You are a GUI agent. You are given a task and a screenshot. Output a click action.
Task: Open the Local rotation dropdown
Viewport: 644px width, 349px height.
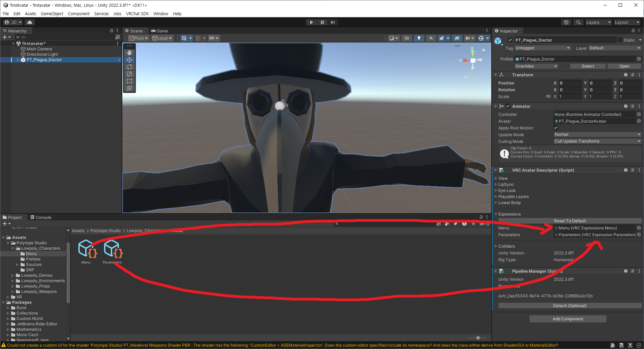point(163,38)
